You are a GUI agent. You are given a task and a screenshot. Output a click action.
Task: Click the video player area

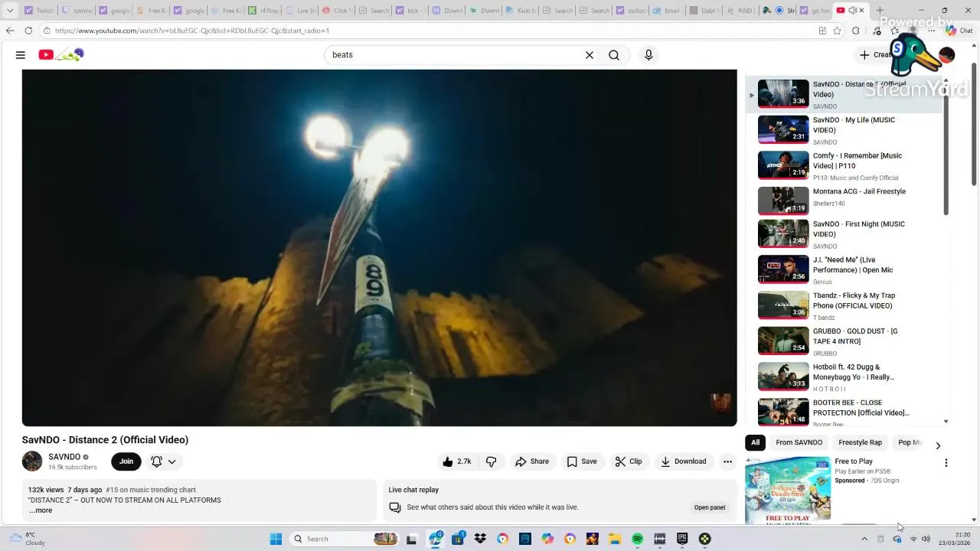point(379,247)
